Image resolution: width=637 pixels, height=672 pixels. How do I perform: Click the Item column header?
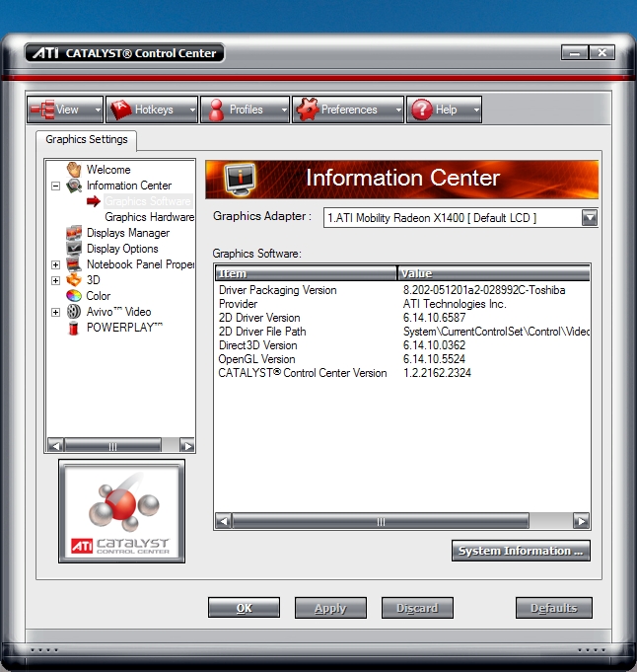[306, 273]
